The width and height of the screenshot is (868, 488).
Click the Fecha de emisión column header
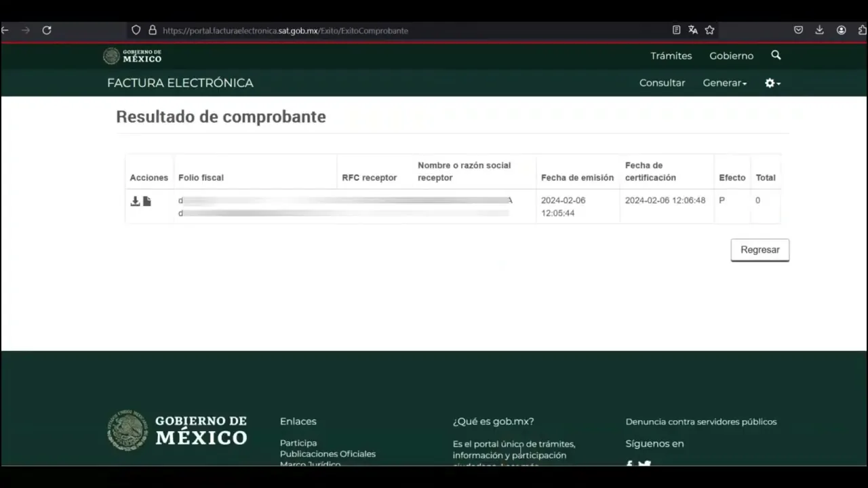(x=577, y=178)
